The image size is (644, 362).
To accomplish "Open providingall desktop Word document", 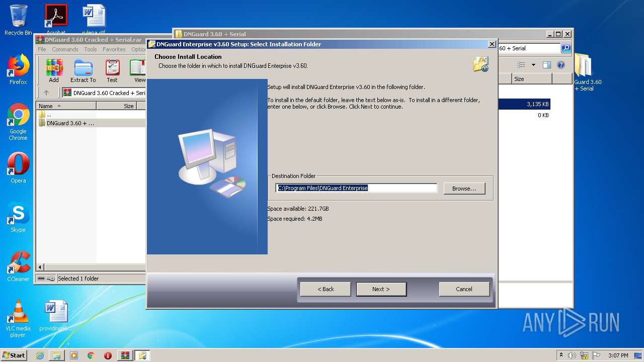I will 56,316.
